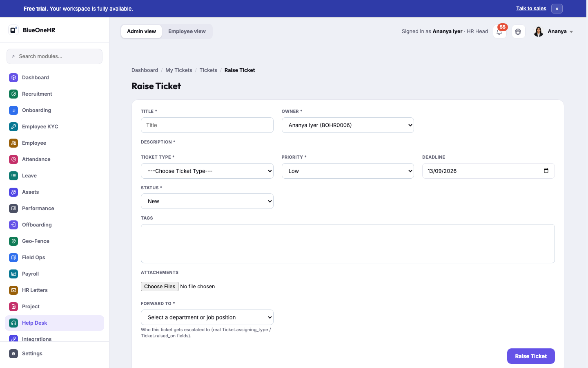
Task: Open the Owner dropdown
Action: (x=348, y=125)
